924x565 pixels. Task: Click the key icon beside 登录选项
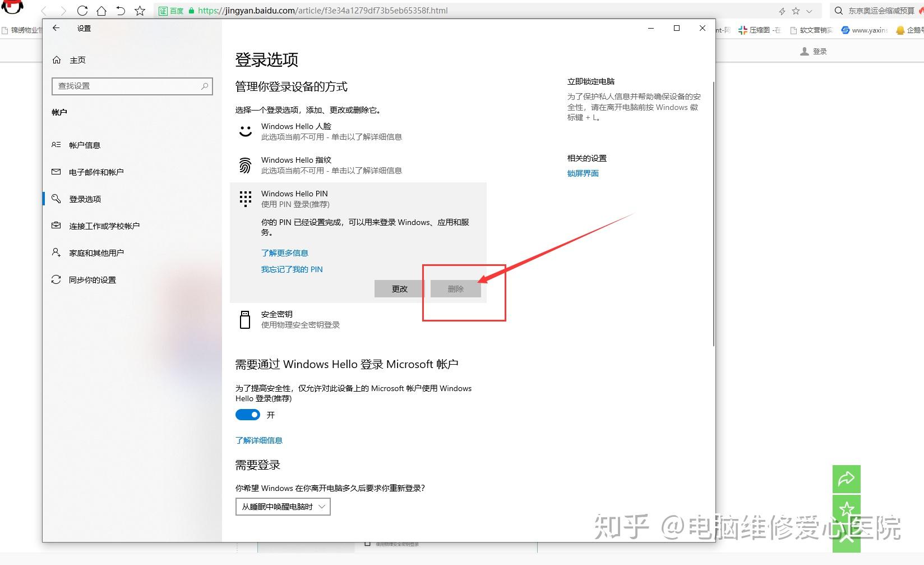(56, 199)
